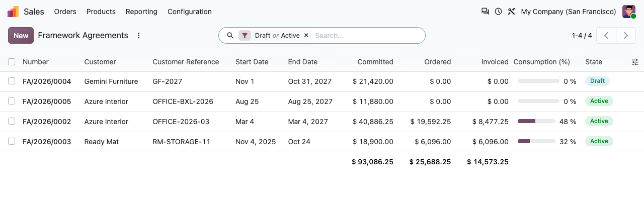Click the Nov 4, 2025 start date
This screenshot has width=644, height=211.
256,142
